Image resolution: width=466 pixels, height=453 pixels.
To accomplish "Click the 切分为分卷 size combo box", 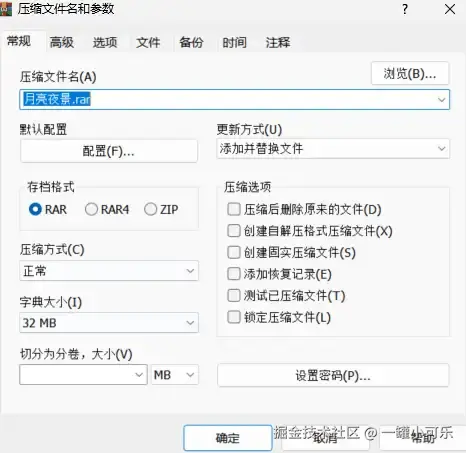I will point(83,375).
